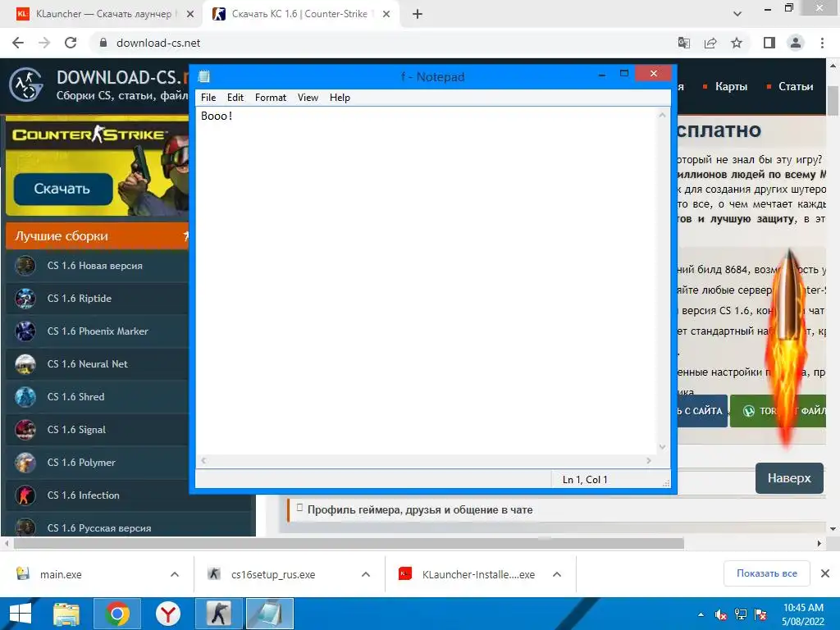Click the CS 1.6 Shred icon
The image size is (840, 630).
tap(25, 397)
